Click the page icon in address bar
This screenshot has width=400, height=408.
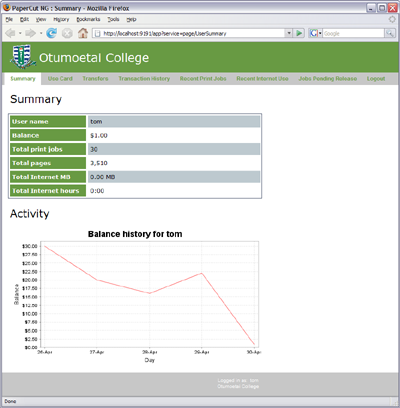pos(97,33)
